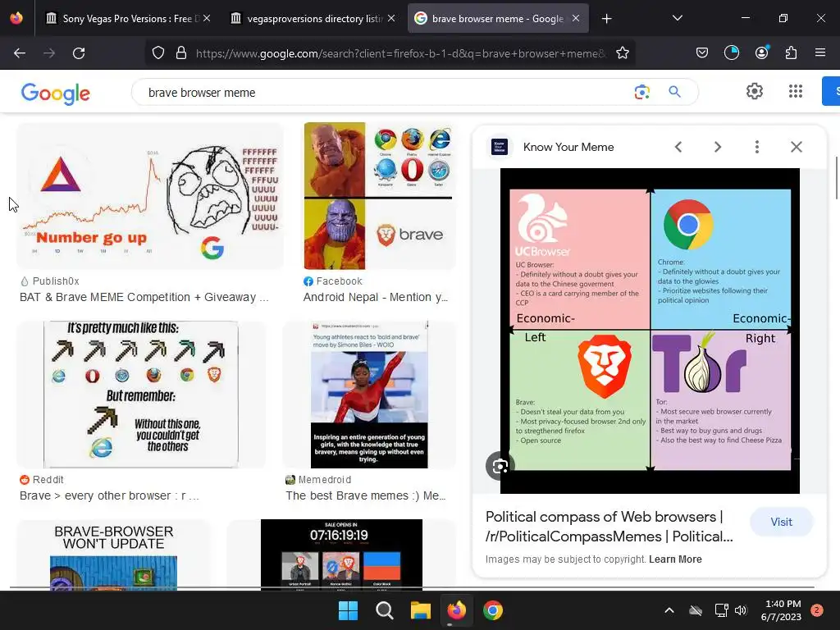This screenshot has width=840, height=630.
Task: Open the circular toolbar extension icon
Action: point(731,53)
